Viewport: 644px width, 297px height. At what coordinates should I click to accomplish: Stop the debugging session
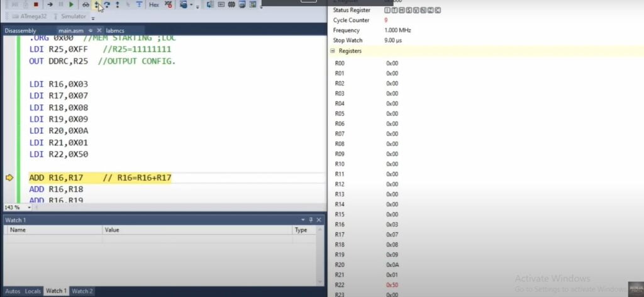(36, 4)
